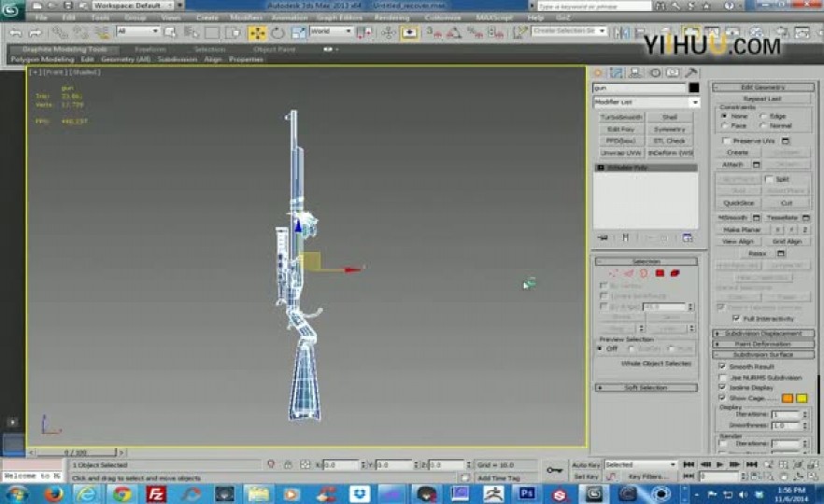Viewport: 824px width, 504px height.
Task: Select Element sub-object level icon
Action: (675, 273)
